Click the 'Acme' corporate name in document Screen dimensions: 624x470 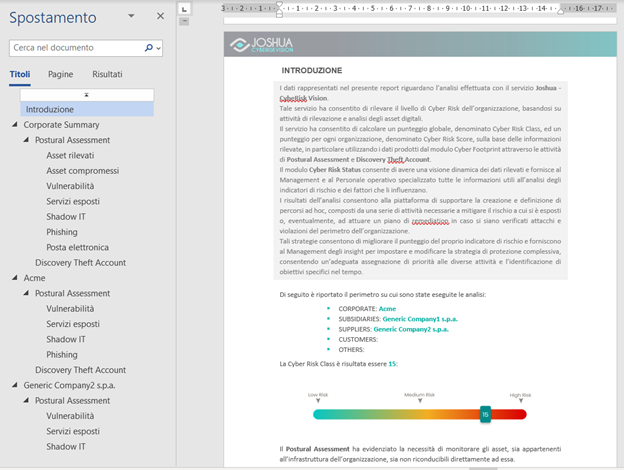387,308
